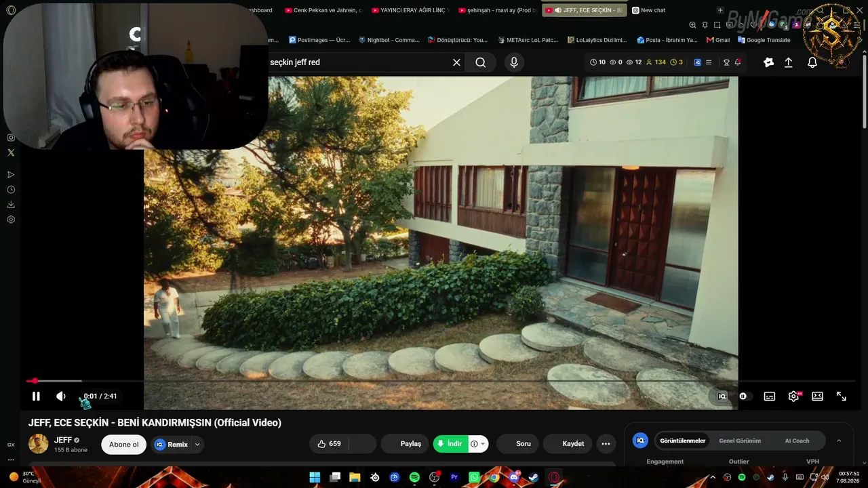This screenshot has height=488, width=868.
Task: Open the Dönüştürücü bookmark
Action: pos(458,40)
